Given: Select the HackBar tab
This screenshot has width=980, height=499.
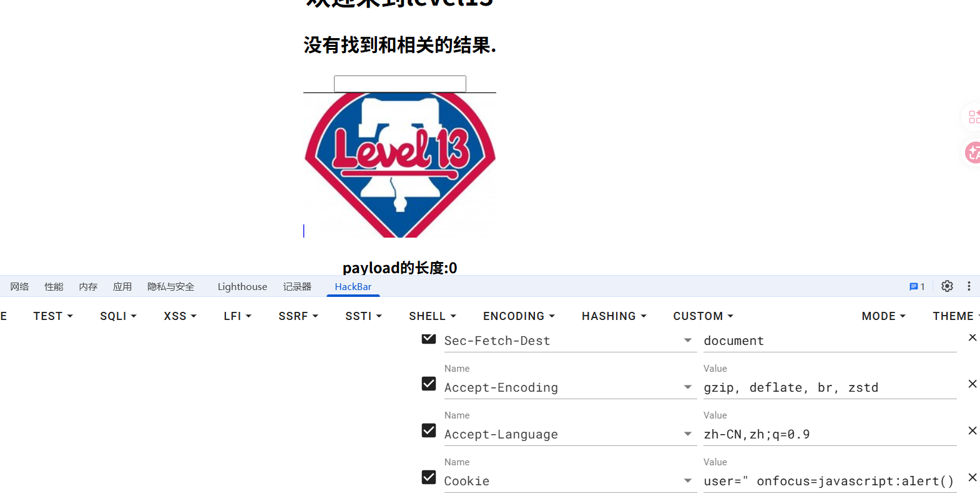Looking at the screenshot, I should [x=353, y=286].
